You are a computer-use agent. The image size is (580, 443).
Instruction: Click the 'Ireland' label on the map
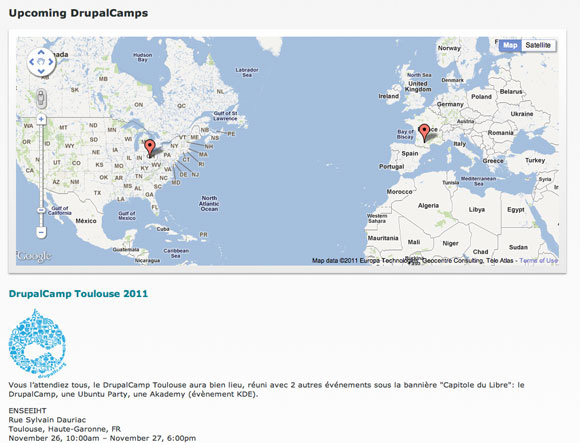(x=388, y=96)
